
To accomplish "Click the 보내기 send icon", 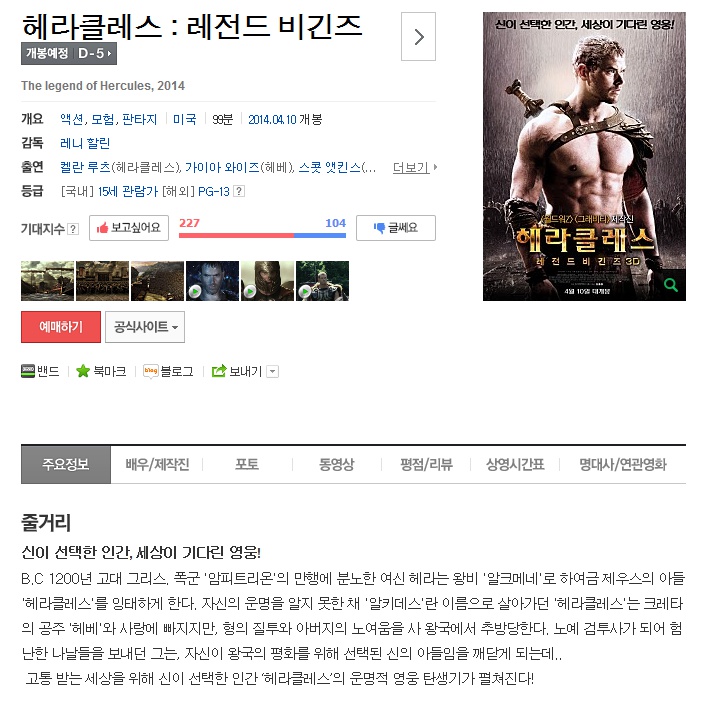I will coord(219,371).
